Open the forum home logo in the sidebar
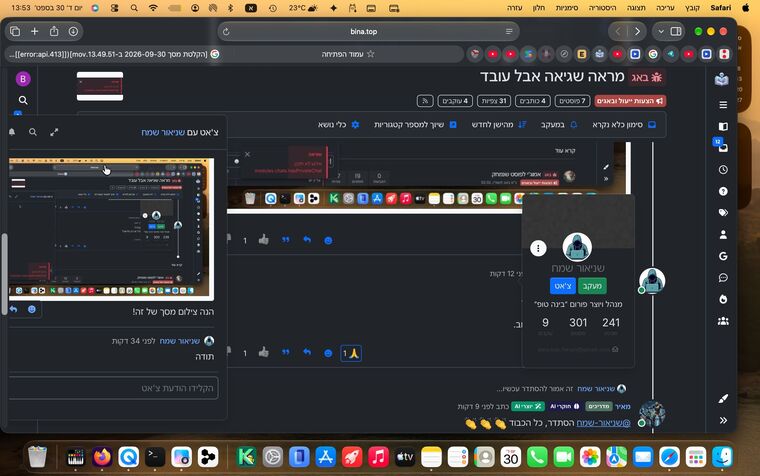This screenshot has height=476, width=760. point(722,79)
